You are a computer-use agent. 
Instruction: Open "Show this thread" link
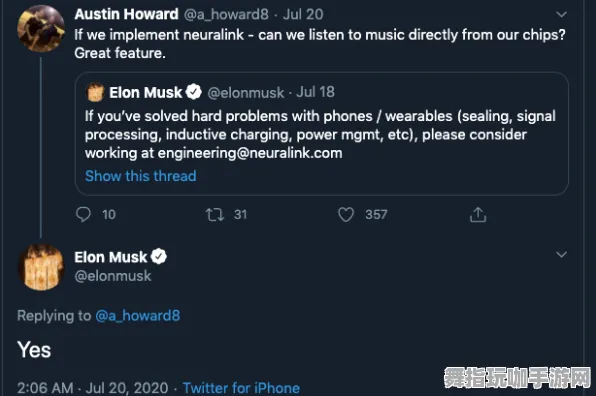click(x=141, y=176)
